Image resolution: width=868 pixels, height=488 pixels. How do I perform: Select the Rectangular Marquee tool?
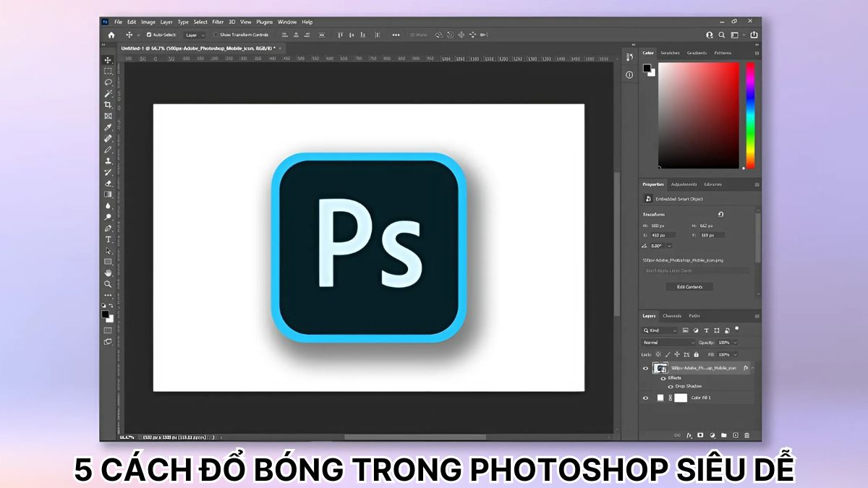click(108, 71)
